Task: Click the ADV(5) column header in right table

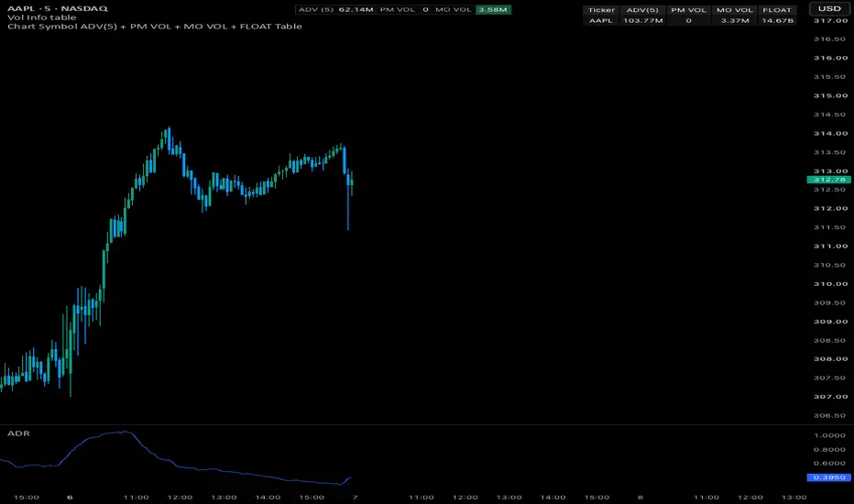Action: (x=642, y=10)
